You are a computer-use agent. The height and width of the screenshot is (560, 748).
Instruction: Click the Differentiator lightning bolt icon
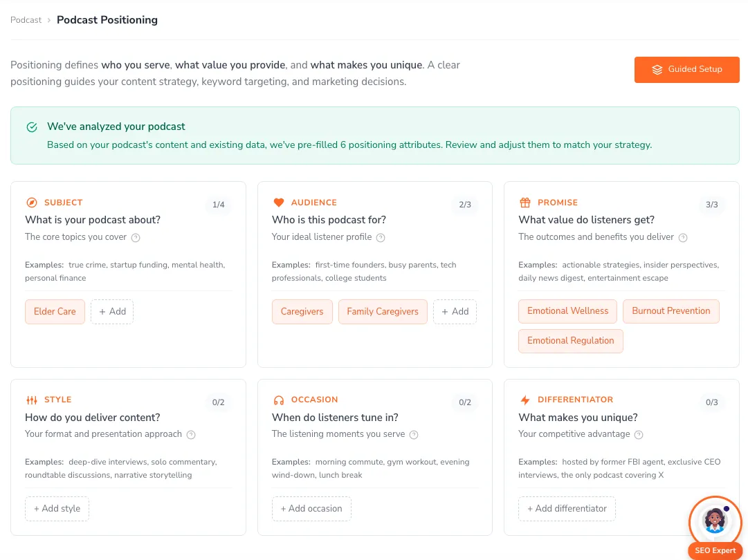click(525, 400)
